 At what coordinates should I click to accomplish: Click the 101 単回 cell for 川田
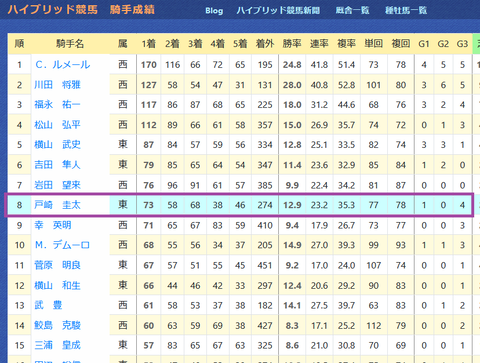coord(373,85)
